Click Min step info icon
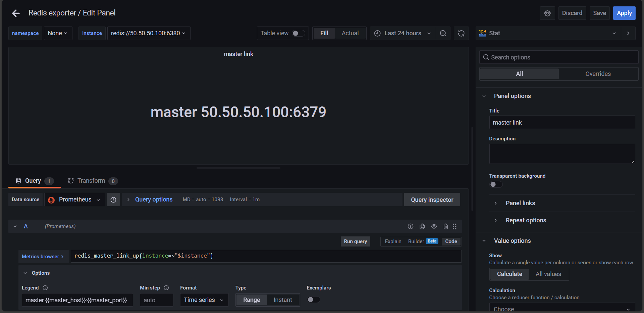Image resolution: width=644 pixels, height=313 pixels. (166, 288)
